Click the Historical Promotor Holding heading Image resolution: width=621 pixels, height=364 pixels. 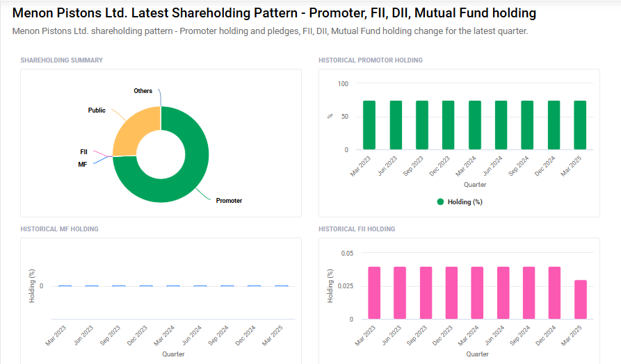point(370,60)
